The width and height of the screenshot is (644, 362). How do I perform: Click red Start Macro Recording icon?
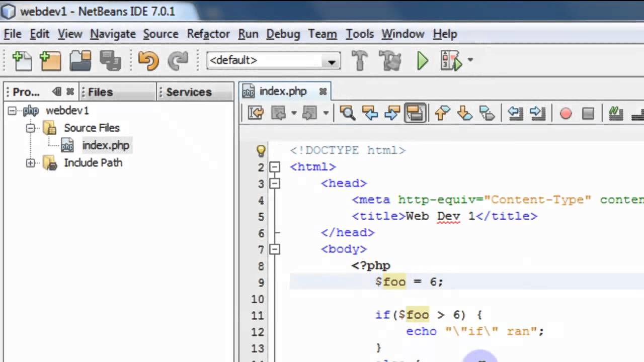(566, 114)
